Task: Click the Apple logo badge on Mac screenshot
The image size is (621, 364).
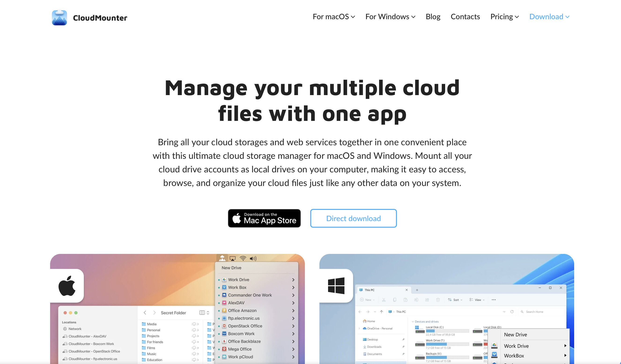Action: pos(67,286)
